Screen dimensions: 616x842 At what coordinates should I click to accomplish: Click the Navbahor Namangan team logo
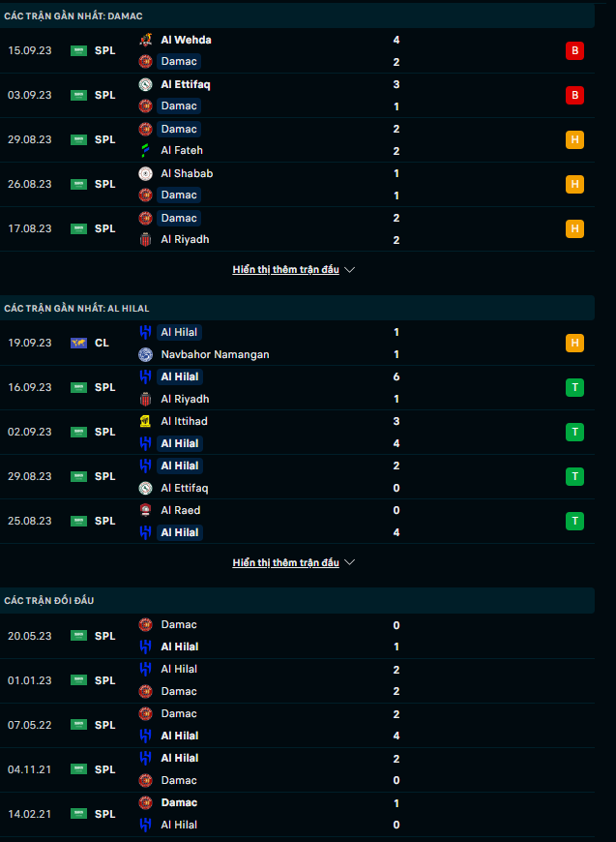click(x=145, y=354)
